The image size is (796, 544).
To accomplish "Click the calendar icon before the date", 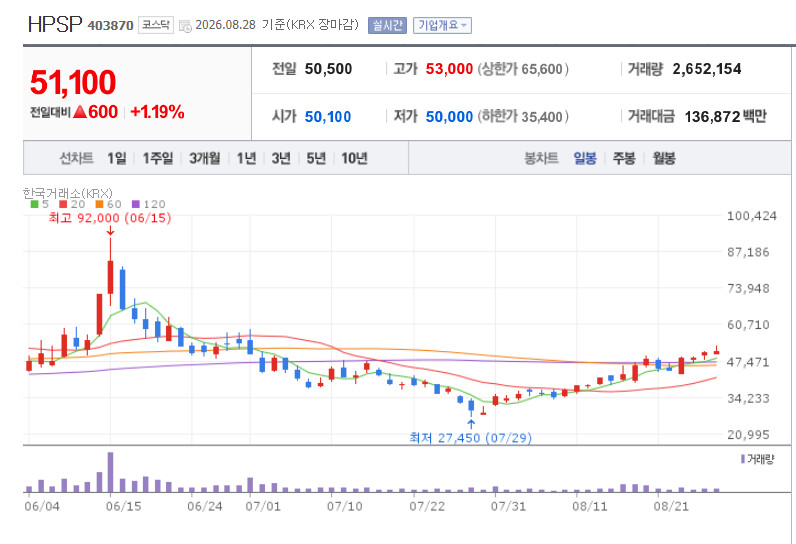I will click(185, 26).
